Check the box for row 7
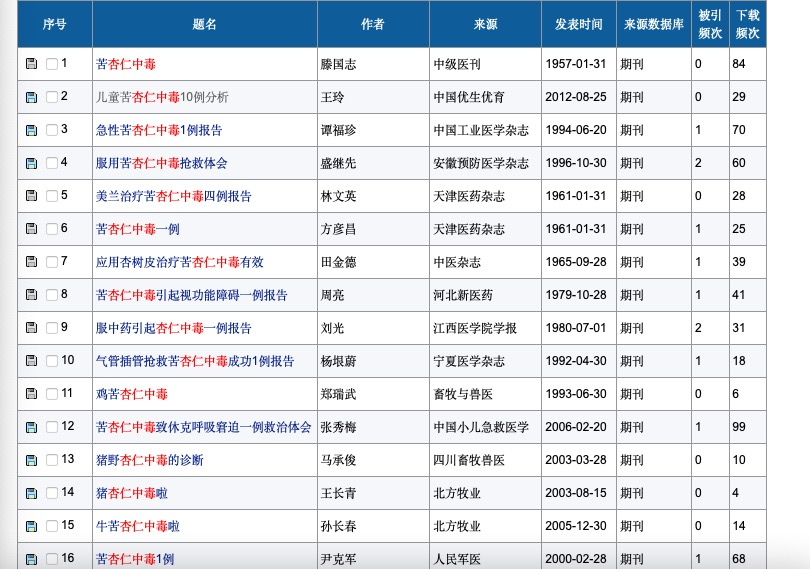Viewport: 810px width, 569px height. tap(52, 262)
